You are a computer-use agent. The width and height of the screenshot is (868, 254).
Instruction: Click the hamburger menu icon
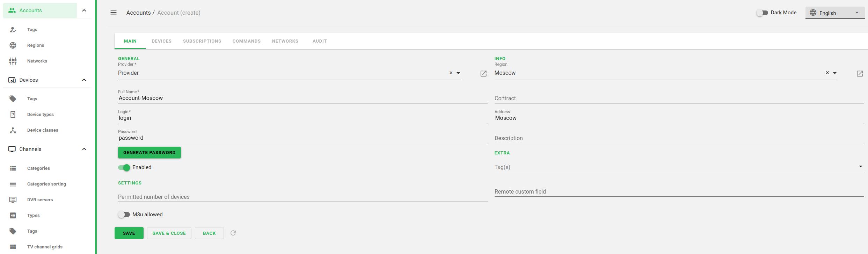(x=114, y=13)
